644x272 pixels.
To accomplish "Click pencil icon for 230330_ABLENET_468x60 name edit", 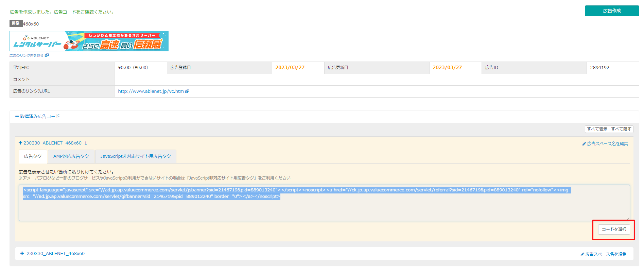I will coord(582,254).
